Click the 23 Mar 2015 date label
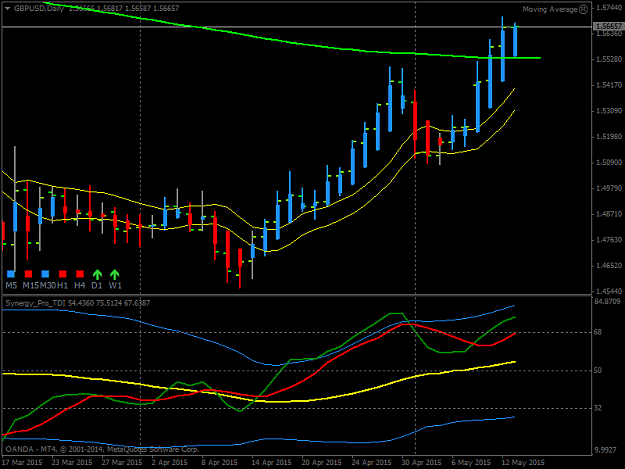The width and height of the screenshot is (625, 469). pos(72,463)
